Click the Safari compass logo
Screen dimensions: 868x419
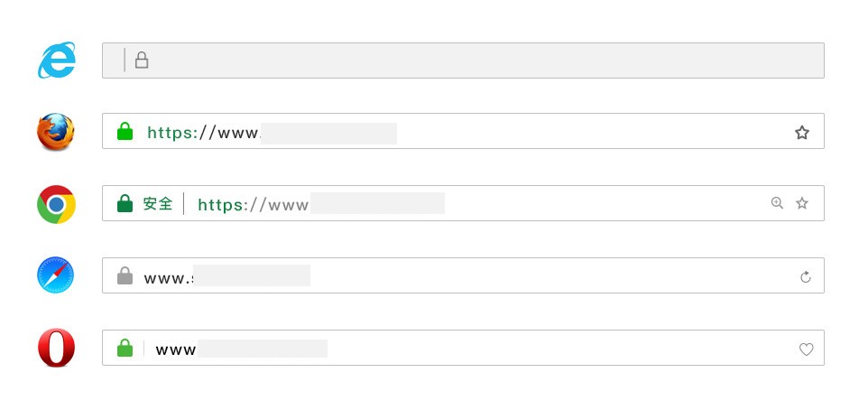56,275
